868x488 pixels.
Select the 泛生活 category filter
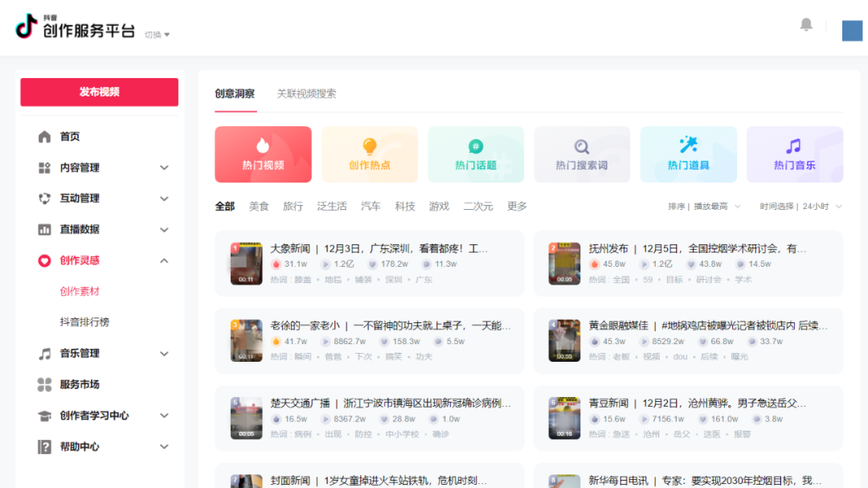(x=332, y=207)
